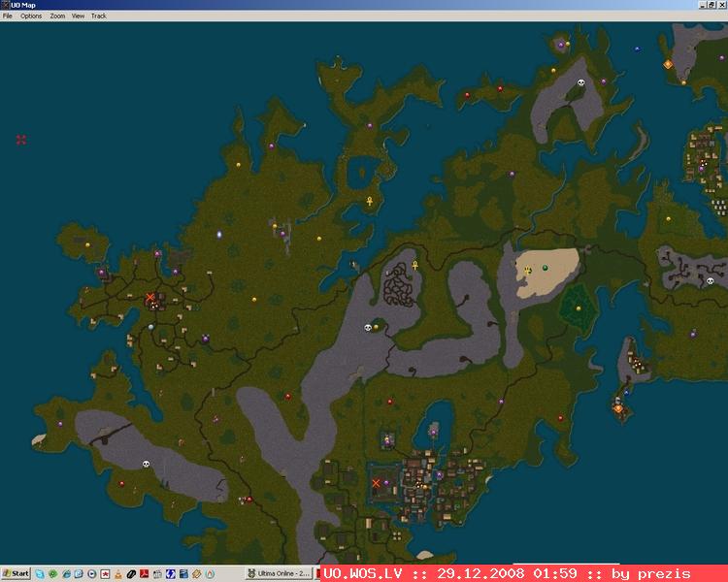The width and height of the screenshot is (728, 582).
Task: Open the Track menu
Action: pos(98,16)
